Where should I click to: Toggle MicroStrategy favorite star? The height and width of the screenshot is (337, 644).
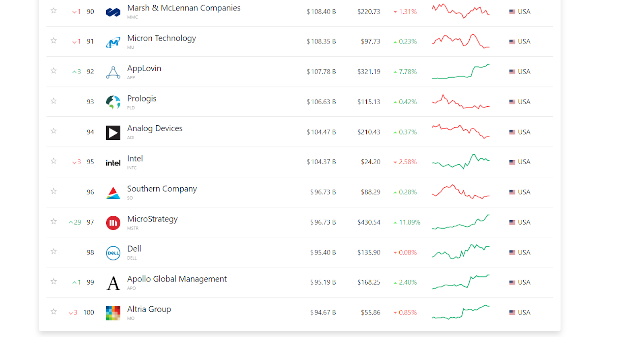click(x=54, y=221)
